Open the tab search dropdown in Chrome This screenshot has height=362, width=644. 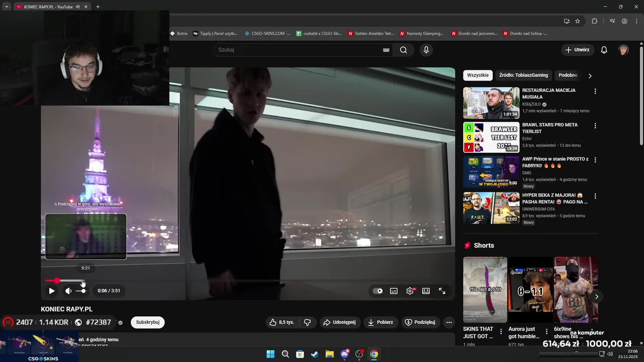7,7
